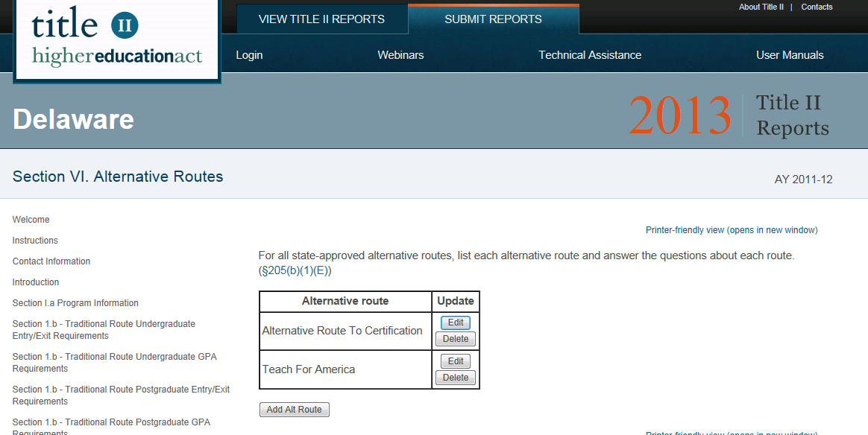Image resolution: width=868 pixels, height=435 pixels.
Task: Click the Alternative route column header
Action: pos(345,301)
